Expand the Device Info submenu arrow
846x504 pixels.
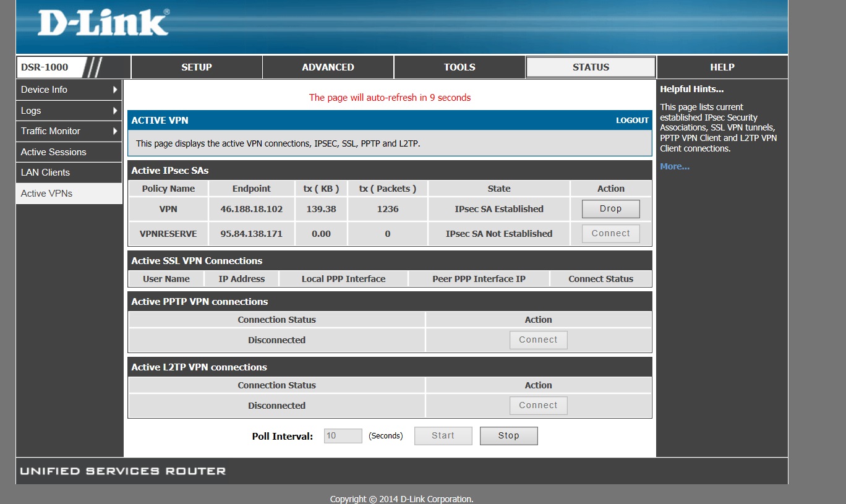point(115,90)
